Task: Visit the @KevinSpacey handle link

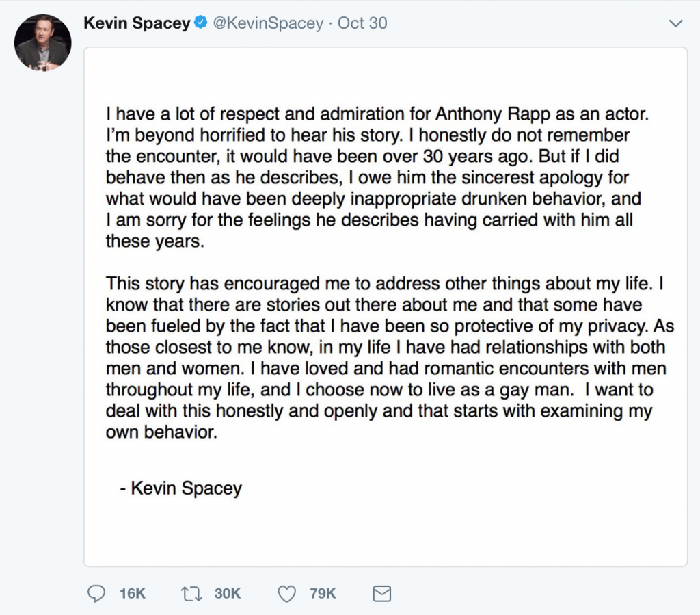Action: [268, 23]
